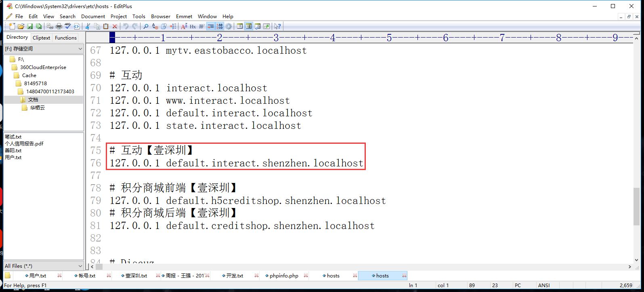
Task: Open print preview from the toolbar
Action: coord(50,26)
